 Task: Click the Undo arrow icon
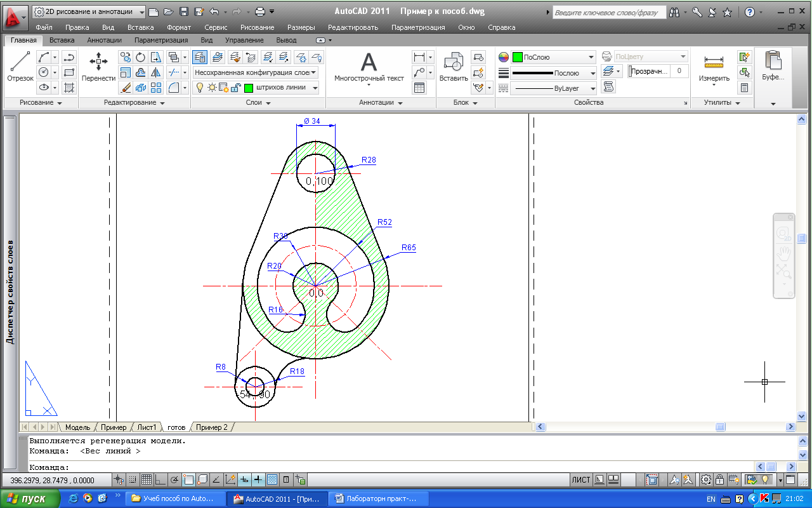(x=214, y=11)
